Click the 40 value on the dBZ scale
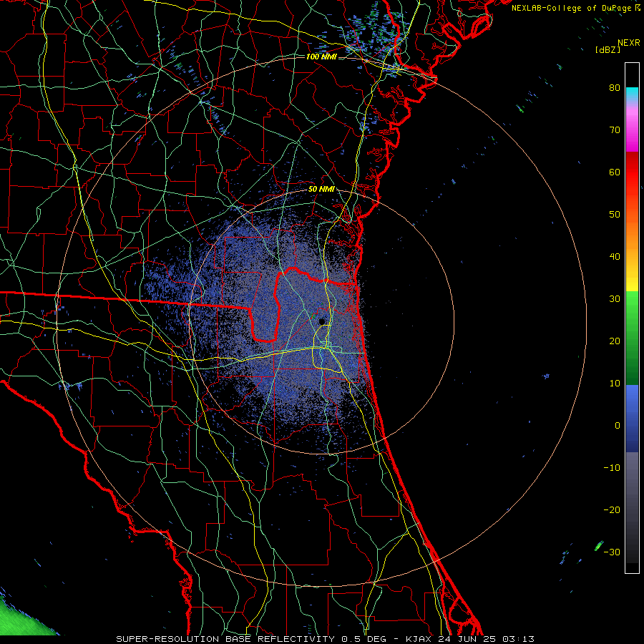The image size is (644, 644). 615,257
